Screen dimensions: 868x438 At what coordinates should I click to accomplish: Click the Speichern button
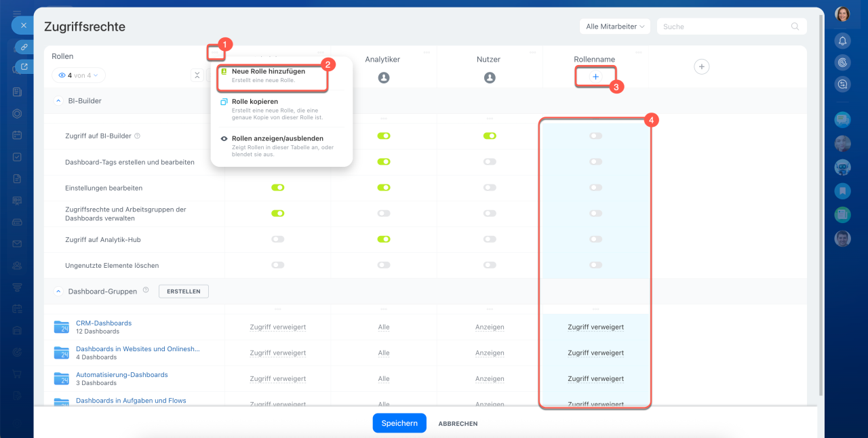pyautogui.click(x=399, y=423)
